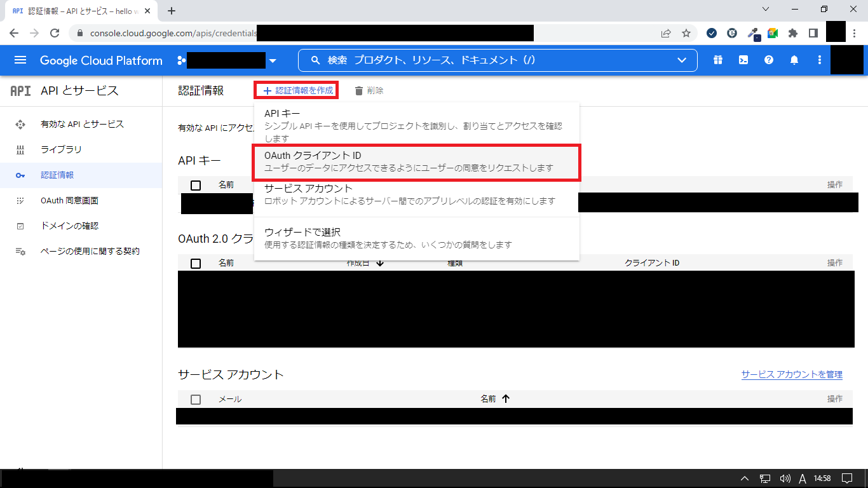
Task: Expand the search bar dropdown chevron
Action: point(682,60)
